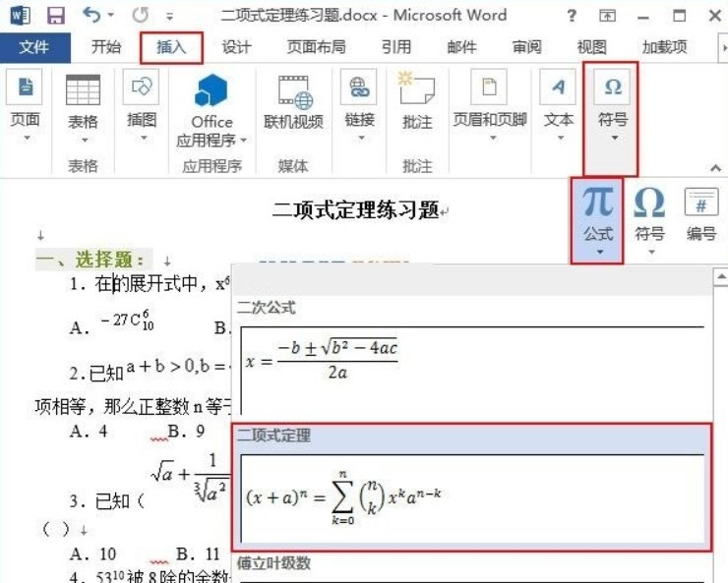Viewport: 728px width, 583px height.
Task: Switch to the 加载项 (Add-ins) tab
Action: (x=664, y=47)
